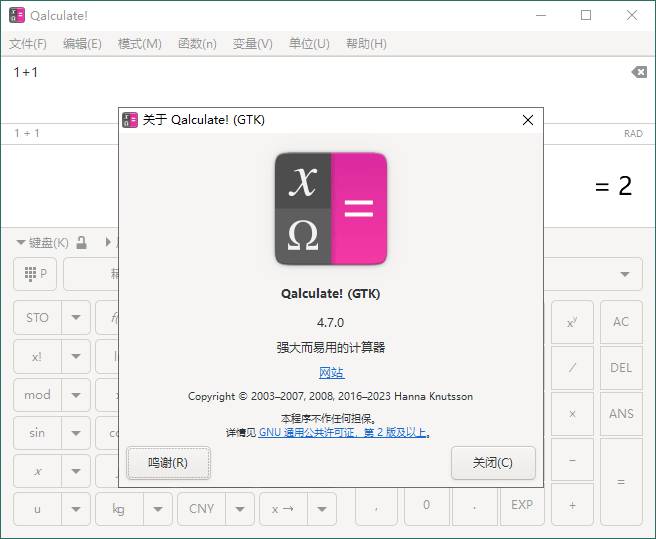Click the multiply × operator key
The image size is (656, 539).
tap(572, 414)
